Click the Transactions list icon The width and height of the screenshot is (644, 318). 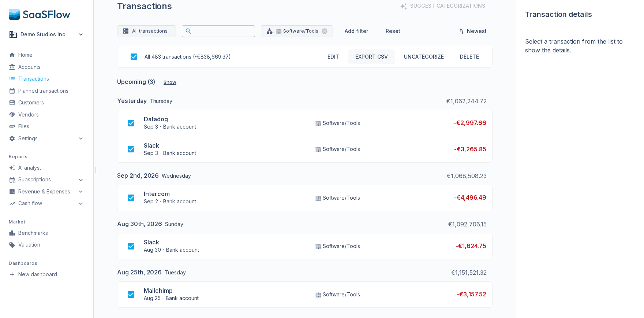(x=12, y=79)
